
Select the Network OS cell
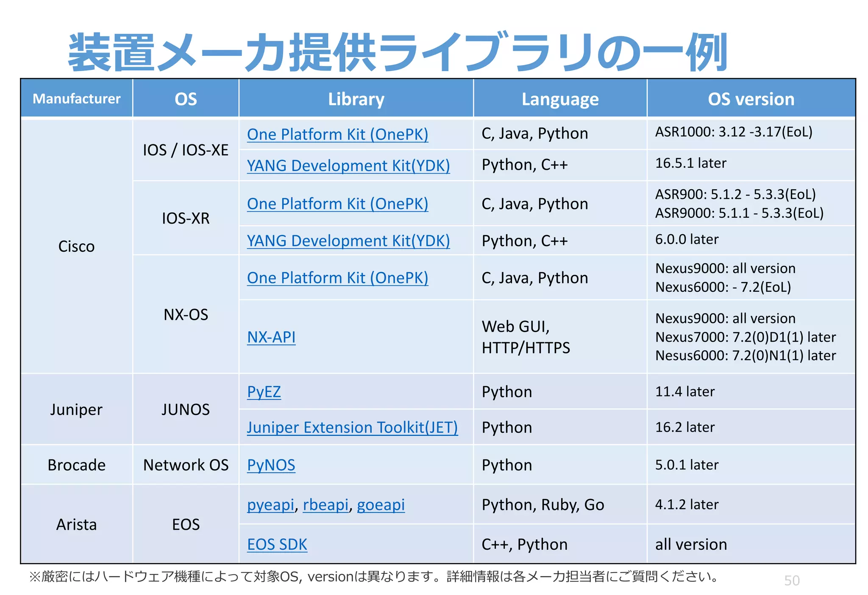click(186, 465)
